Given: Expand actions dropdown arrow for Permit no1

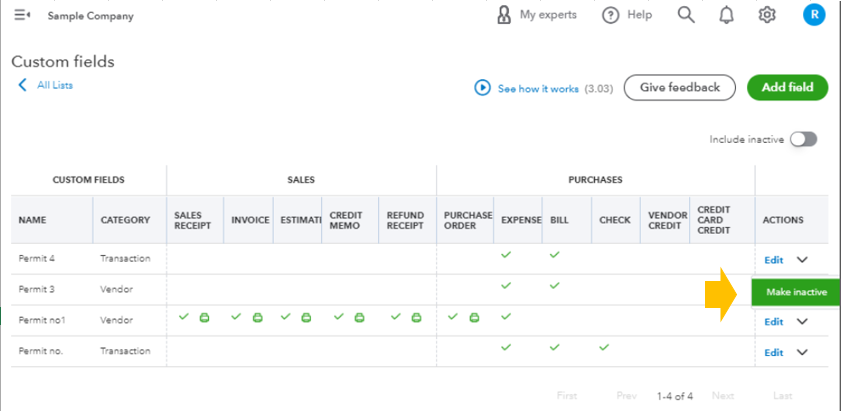Looking at the screenshot, I should coord(802,321).
